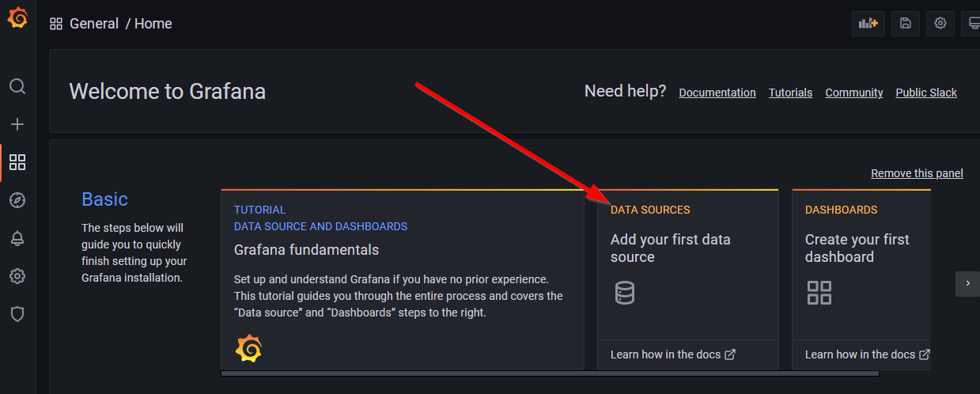Cycle view mode with monitor icon
980x394 pixels.
click(971, 24)
